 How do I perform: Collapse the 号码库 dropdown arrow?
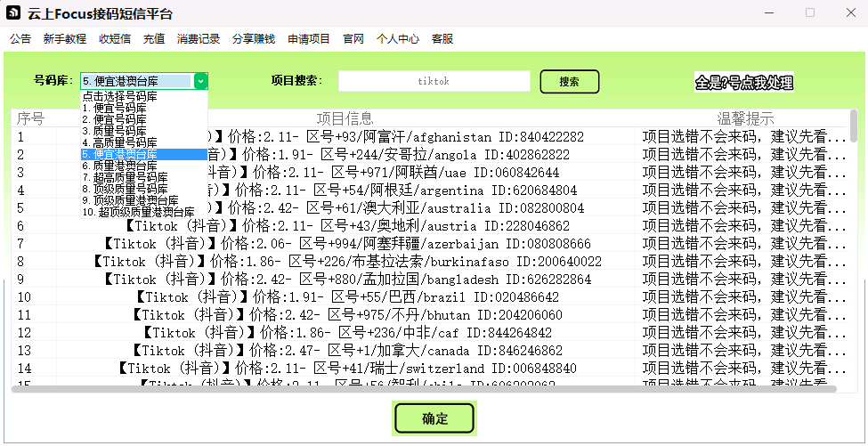(200, 81)
